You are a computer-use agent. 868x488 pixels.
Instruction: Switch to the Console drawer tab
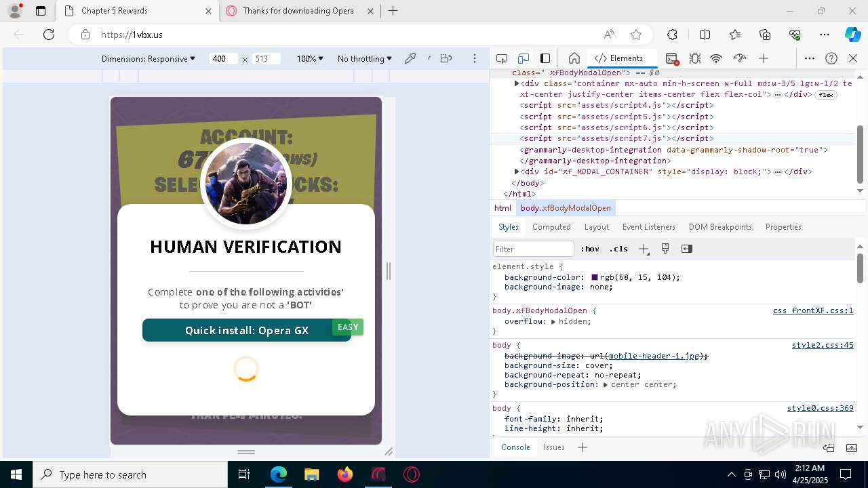point(515,447)
